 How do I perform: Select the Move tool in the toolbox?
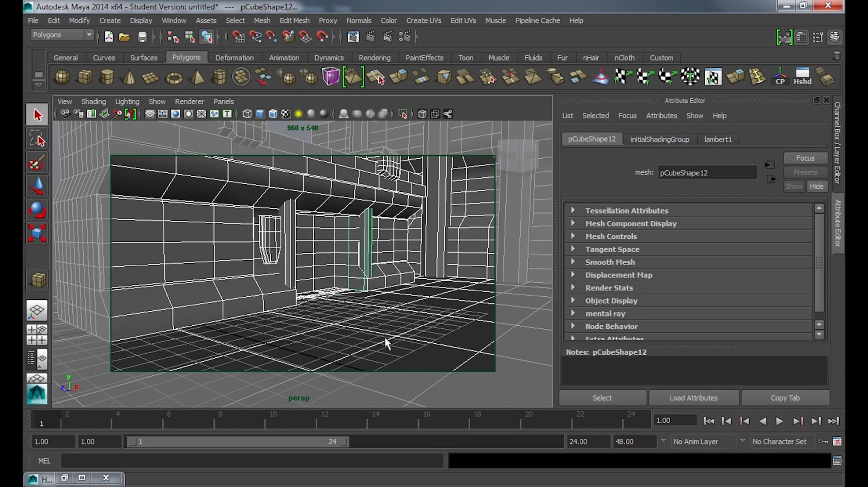[x=37, y=186]
